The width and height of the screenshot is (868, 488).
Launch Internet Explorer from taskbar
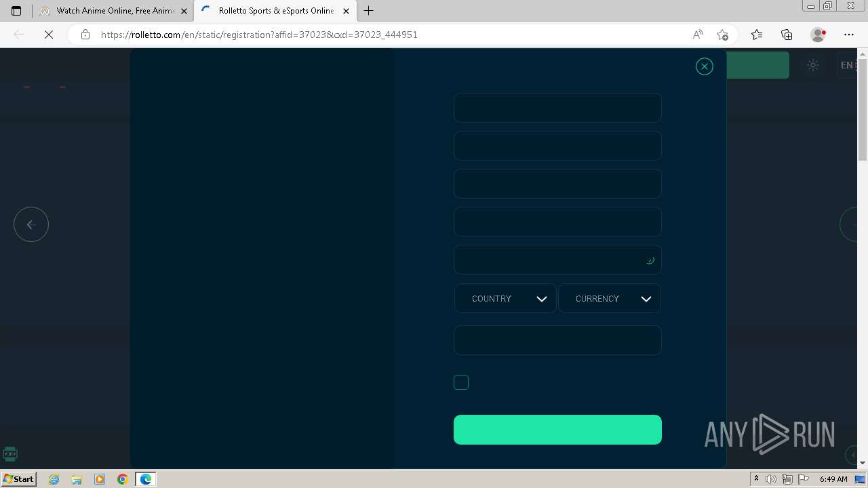[x=54, y=479]
